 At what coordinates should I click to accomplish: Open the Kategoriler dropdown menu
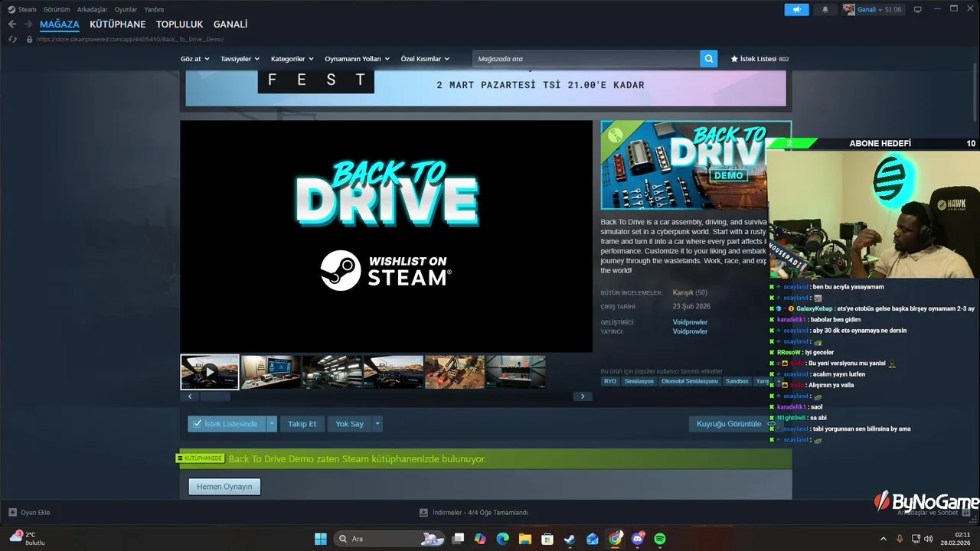click(x=292, y=59)
